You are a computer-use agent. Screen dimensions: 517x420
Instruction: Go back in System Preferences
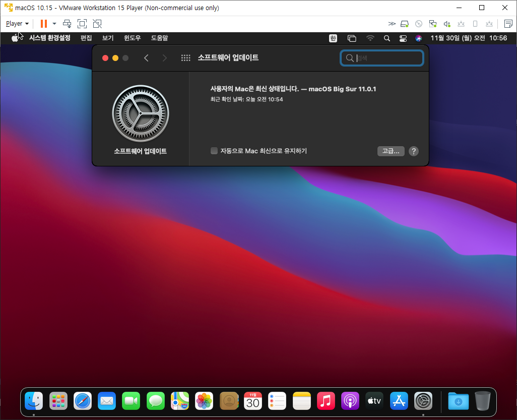tap(147, 58)
